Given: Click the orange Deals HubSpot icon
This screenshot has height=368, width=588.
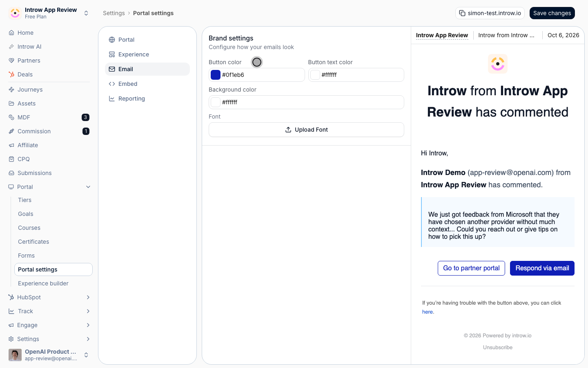Looking at the screenshot, I should (x=11, y=74).
